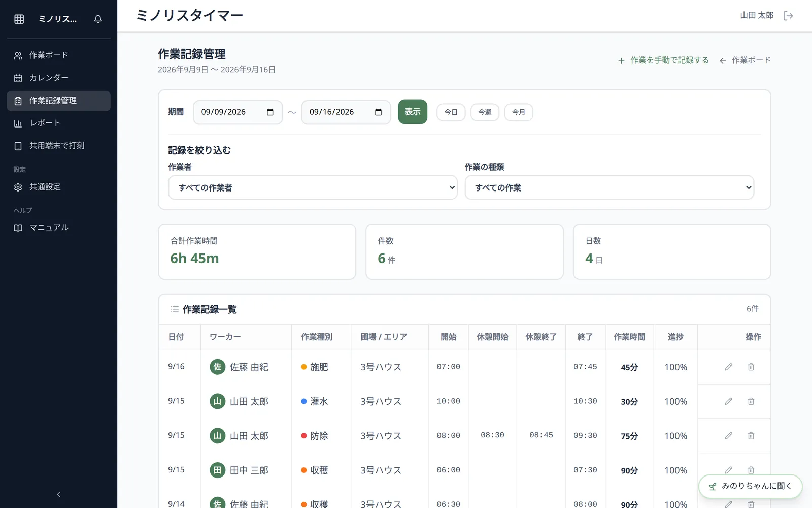Select the 今日 quick range
The width and height of the screenshot is (812, 508).
(x=451, y=112)
